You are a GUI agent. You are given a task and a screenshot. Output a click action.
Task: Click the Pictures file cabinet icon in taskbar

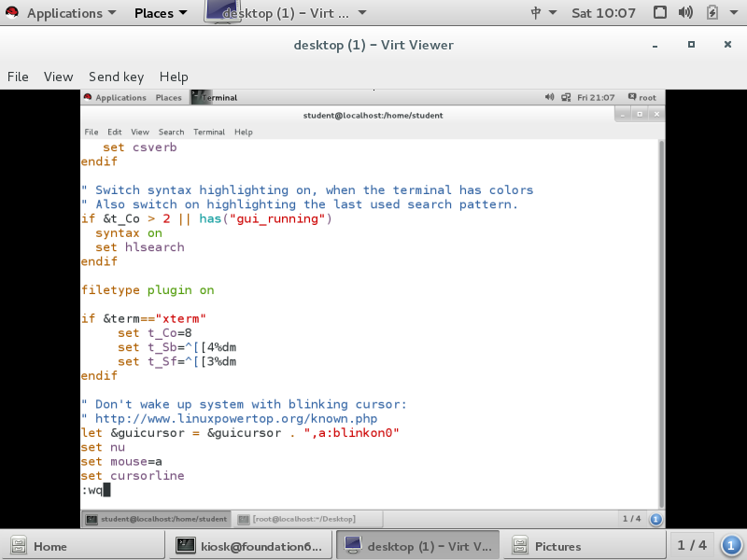pyautogui.click(x=520, y=546)
